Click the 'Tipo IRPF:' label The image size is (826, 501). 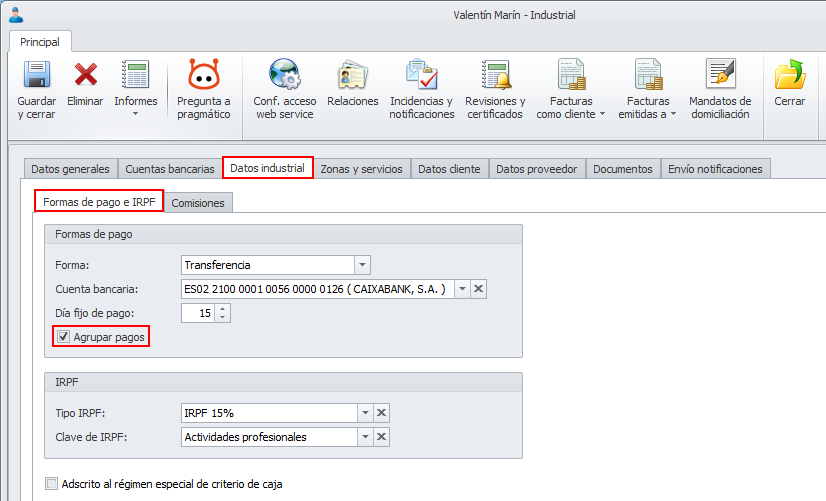pos(80,413)
